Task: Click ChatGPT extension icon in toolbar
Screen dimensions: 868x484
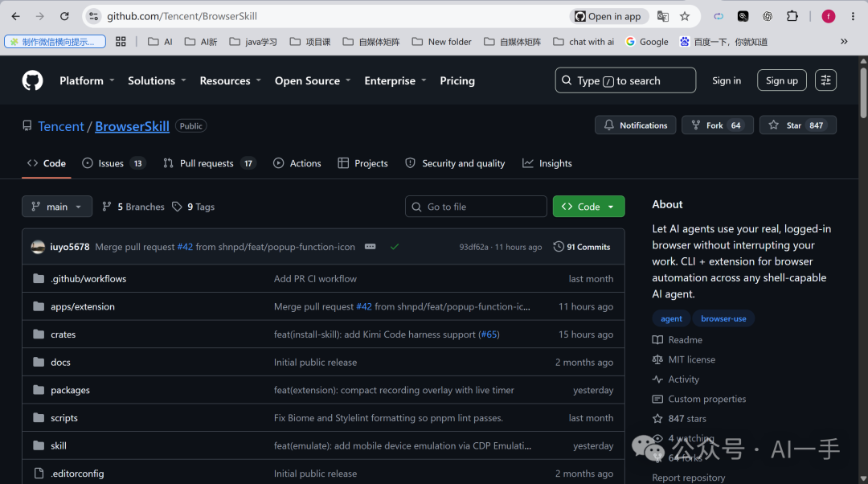Action: tap(768, 16)
